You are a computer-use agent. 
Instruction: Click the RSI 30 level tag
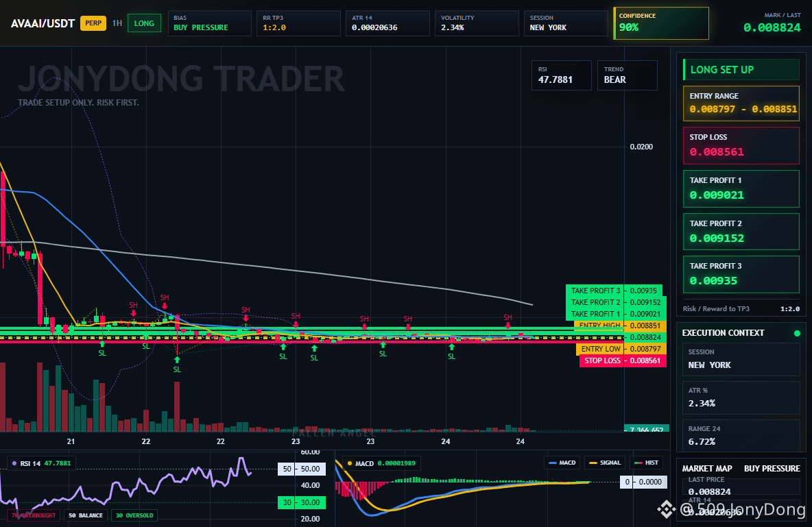[x=301, y=502]
